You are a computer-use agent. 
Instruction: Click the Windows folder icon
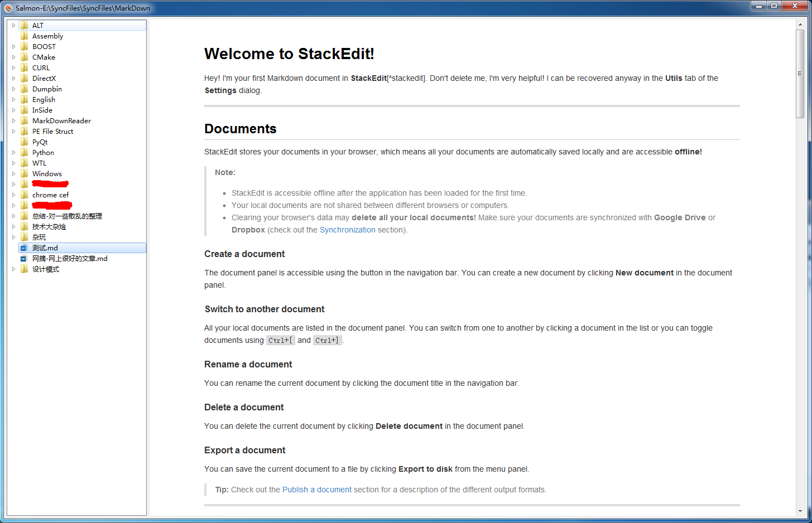tap(24, 173)
